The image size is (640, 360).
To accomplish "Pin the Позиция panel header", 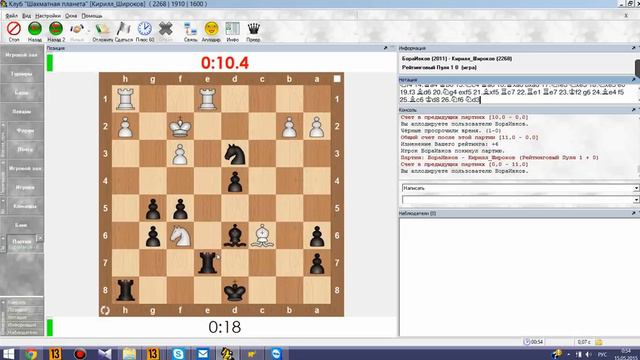I will 385,48.
